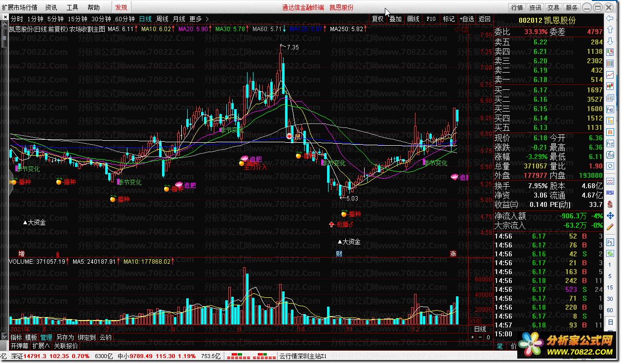
Task: Click the top-right '服务' button
Action: click(x=572, y=7)
